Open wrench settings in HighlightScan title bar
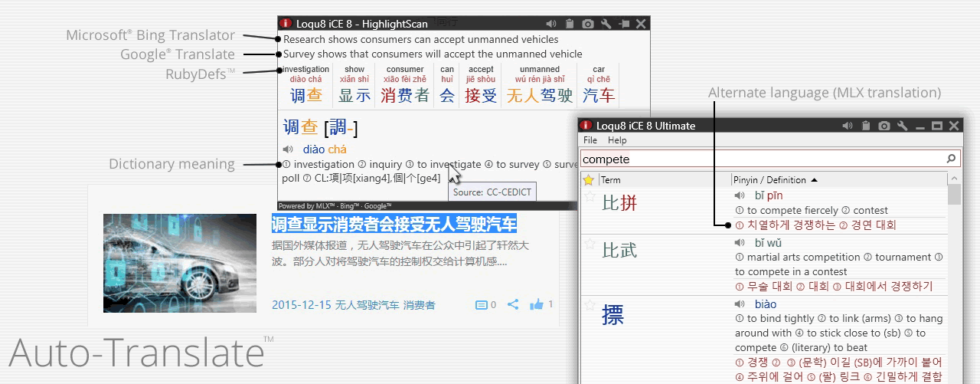Image resolution: width=980 pixels, height=384 pixels. click(606, 24)
